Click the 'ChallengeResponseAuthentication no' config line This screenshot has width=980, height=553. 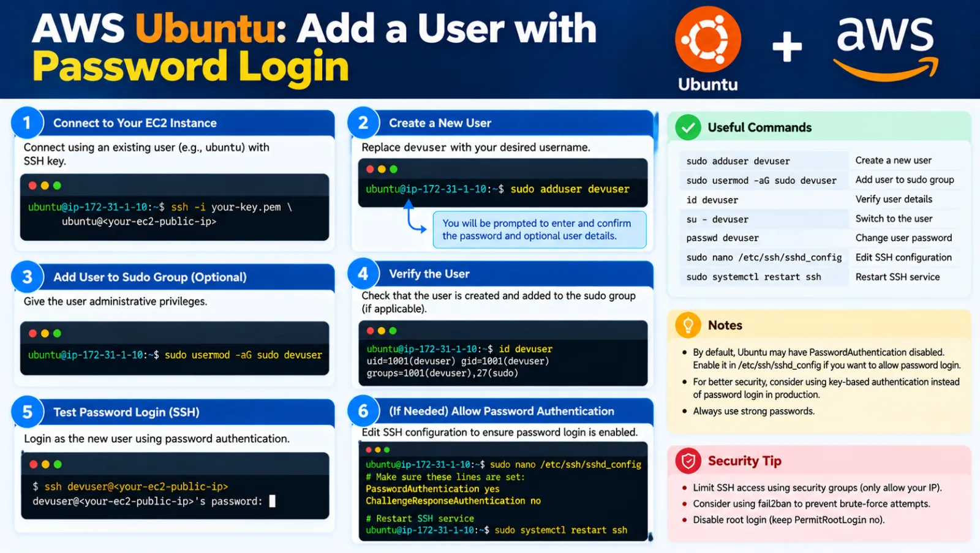tap(453, 501)
